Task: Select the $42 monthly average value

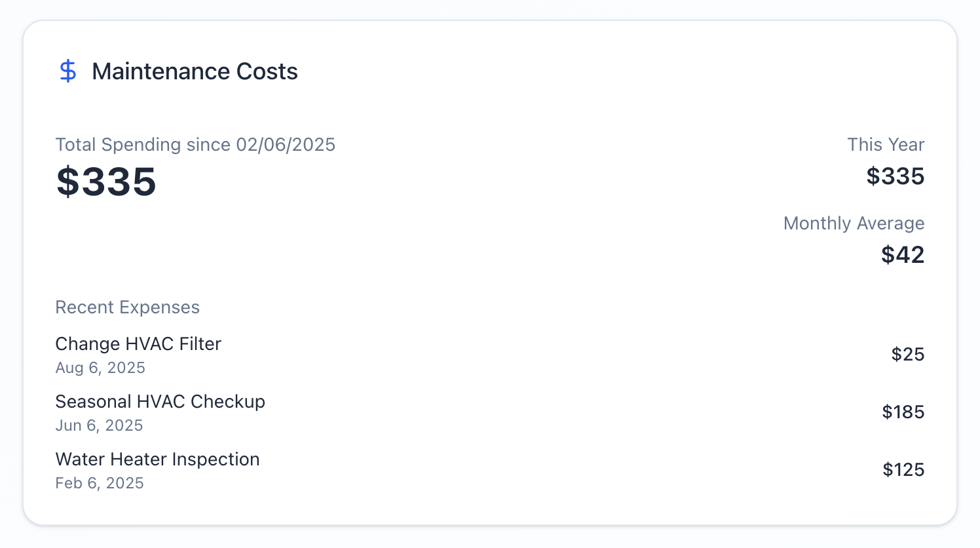Action: point(902,254)
